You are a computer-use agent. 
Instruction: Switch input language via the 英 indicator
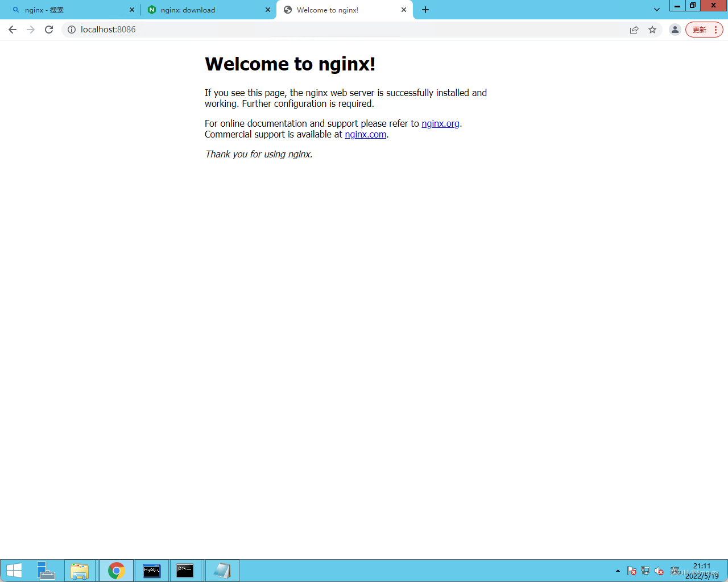pyautogui.click(x=674, y=571)
